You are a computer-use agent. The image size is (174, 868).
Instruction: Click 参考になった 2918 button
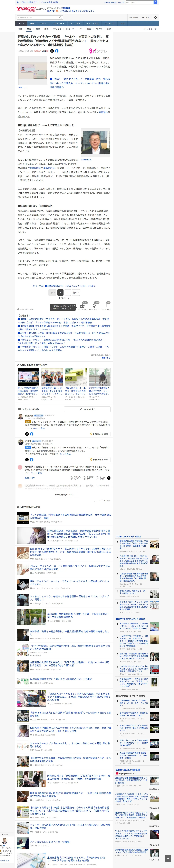coord(99,459)
